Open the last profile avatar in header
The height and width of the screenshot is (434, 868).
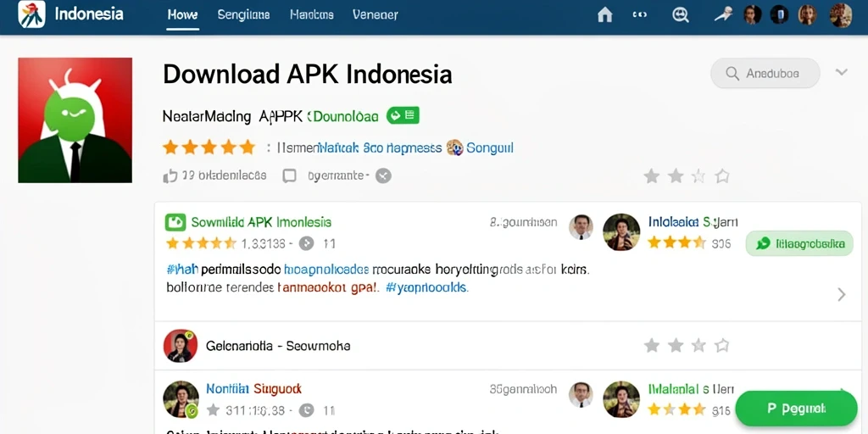click(x=841, y=15)
